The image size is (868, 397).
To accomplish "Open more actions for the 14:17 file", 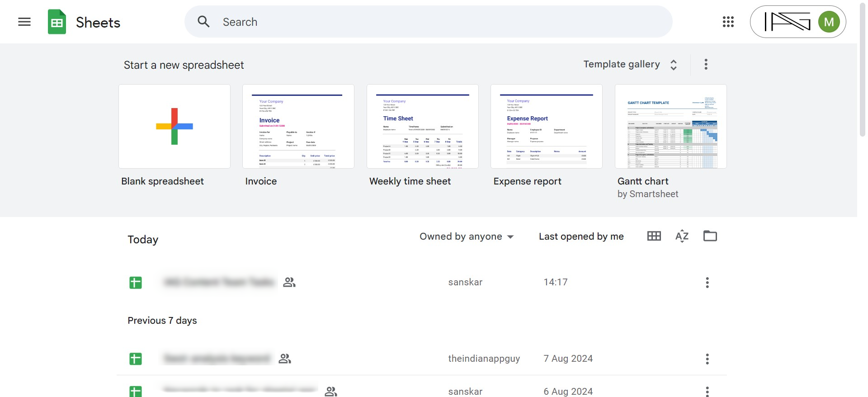I will pos(707,283).
